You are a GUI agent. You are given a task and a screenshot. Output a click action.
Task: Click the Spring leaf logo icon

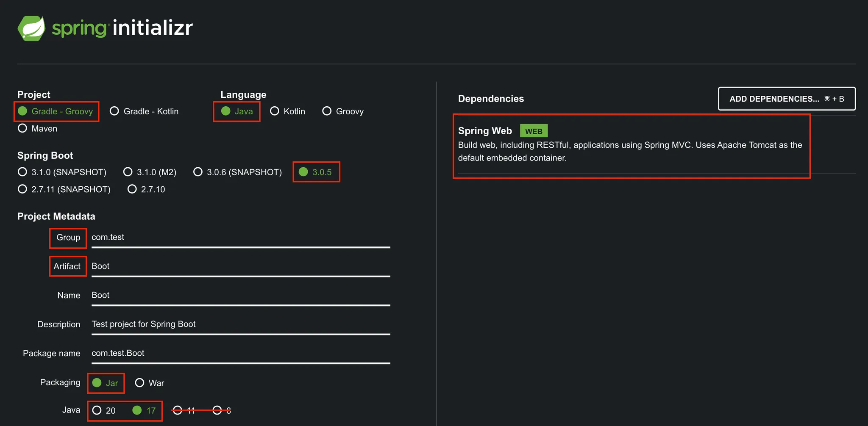click(31, 28)
